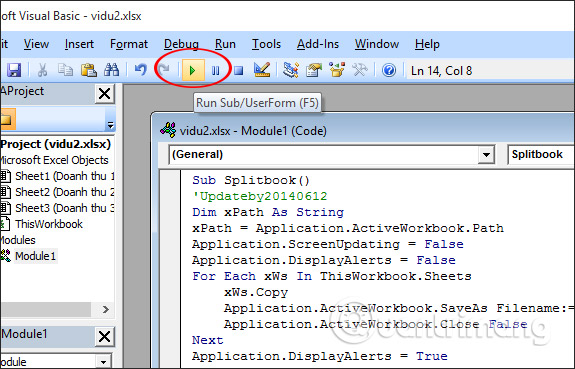Place cursor on Sub Splitbook() line
Screen dimensions: 575x369
(251, 180)
